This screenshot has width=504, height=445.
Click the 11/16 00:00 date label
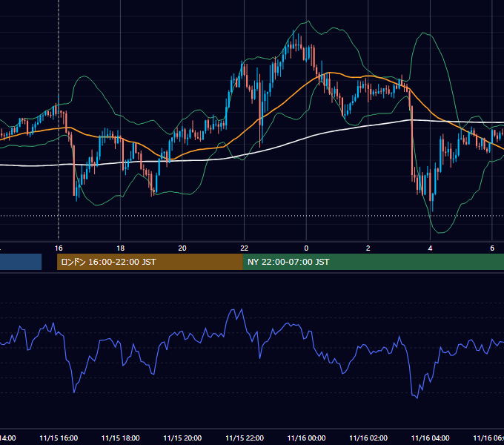pos(306,438)
